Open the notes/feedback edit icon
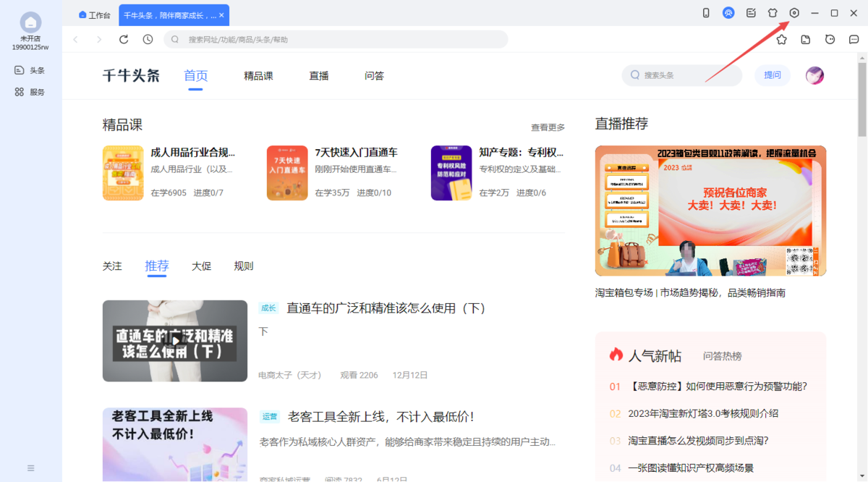 click(751, 13)
